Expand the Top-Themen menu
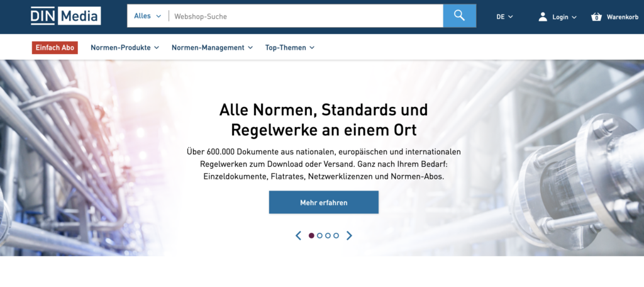The width and height of the screenshot is (644, 287). pos(290,48)
